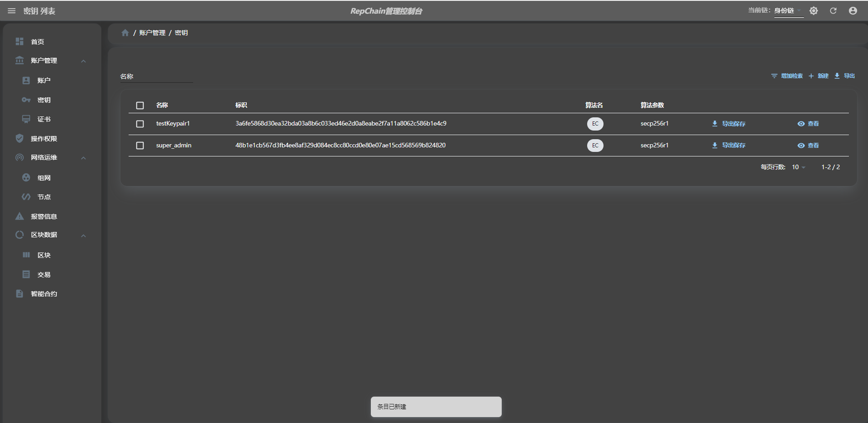868x423 pixels.
Task: Click the 条目已新建 notification snackbar
Action: (436, 407)
